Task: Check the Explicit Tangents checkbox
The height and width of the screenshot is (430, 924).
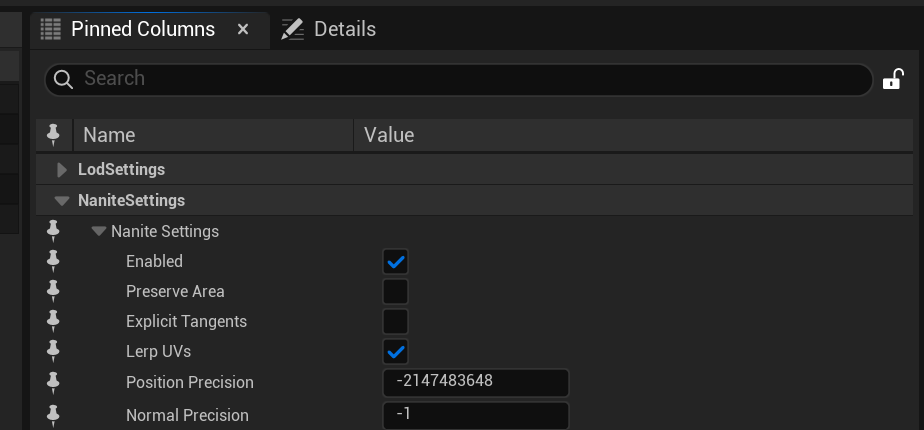Action: click(395, 322)
